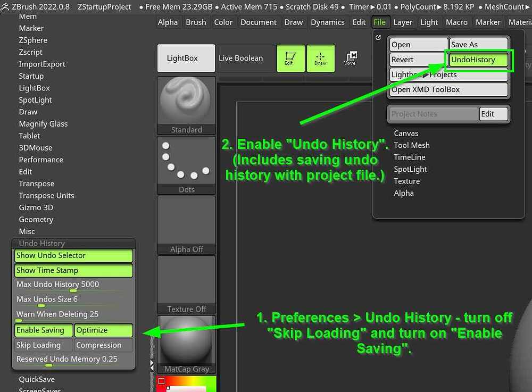Expand the Transpose Units section

(x=46, y=196)
